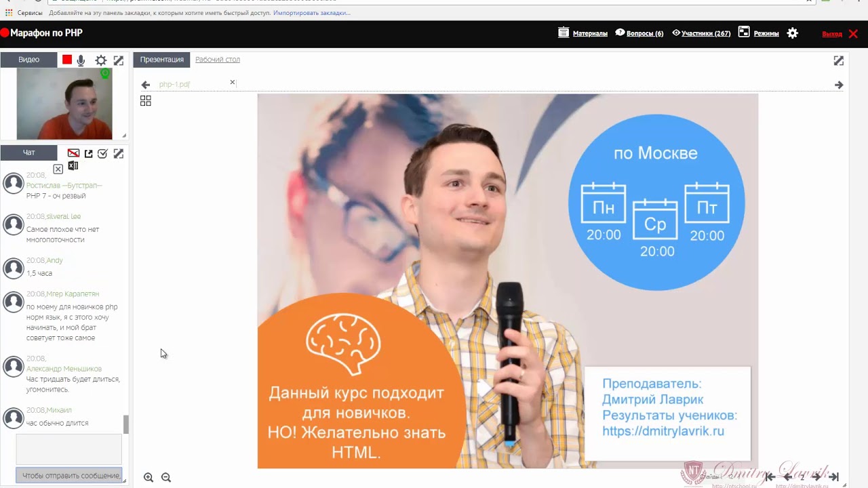Open the Материалы section
Image resolution: width=868 pixels, height=488 pixels.
click(x=590, y=33)
